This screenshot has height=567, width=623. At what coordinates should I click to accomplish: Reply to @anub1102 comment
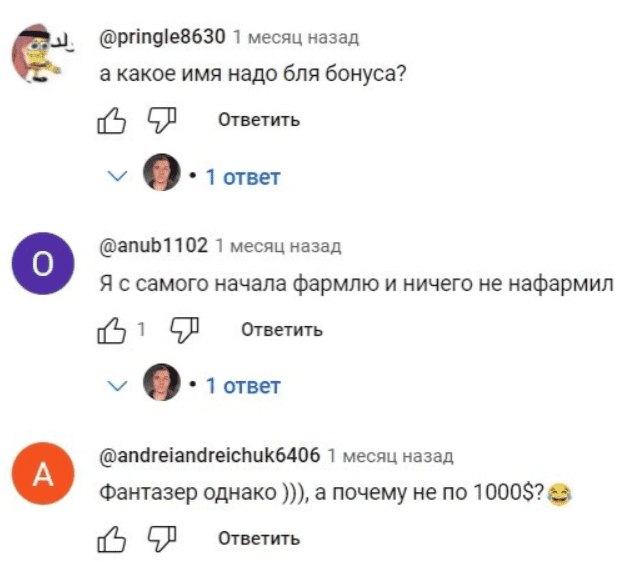pyautogui.click(x=282, y=330)
